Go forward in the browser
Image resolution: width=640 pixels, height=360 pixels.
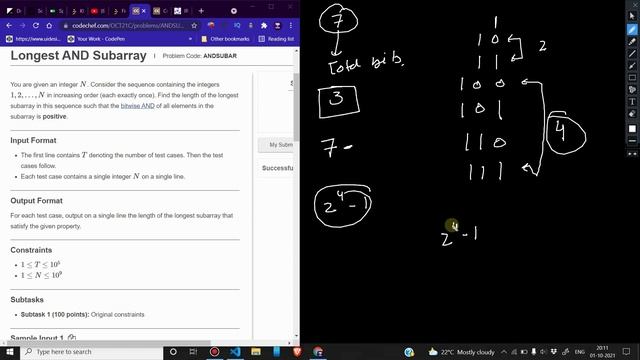(22, 25)
